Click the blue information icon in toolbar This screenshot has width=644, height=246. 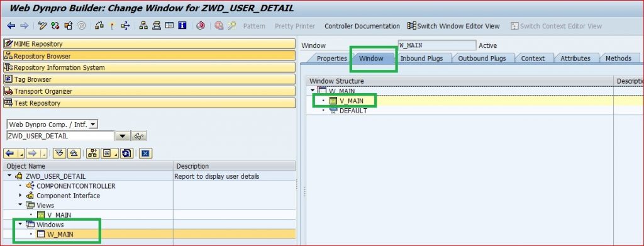182,25
